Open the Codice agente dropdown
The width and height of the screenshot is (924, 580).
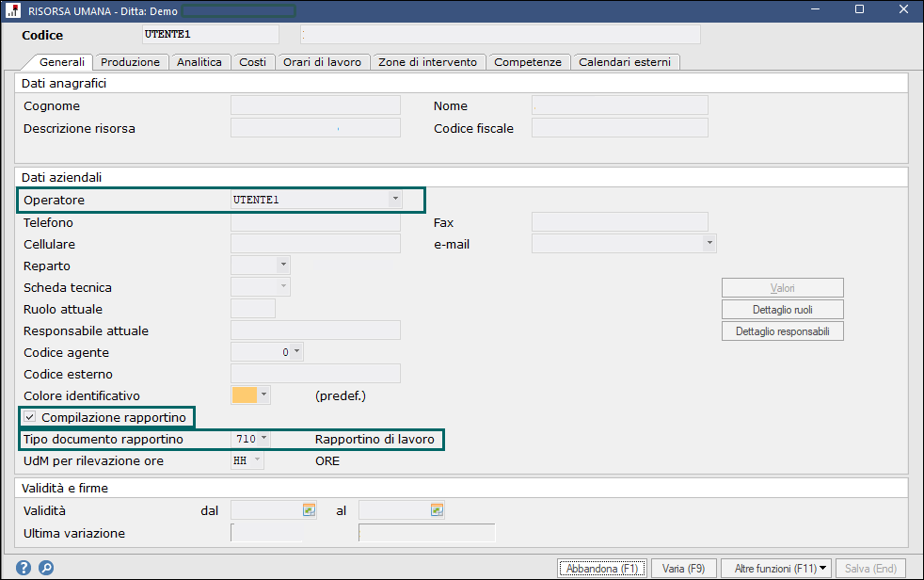point(296,352)
